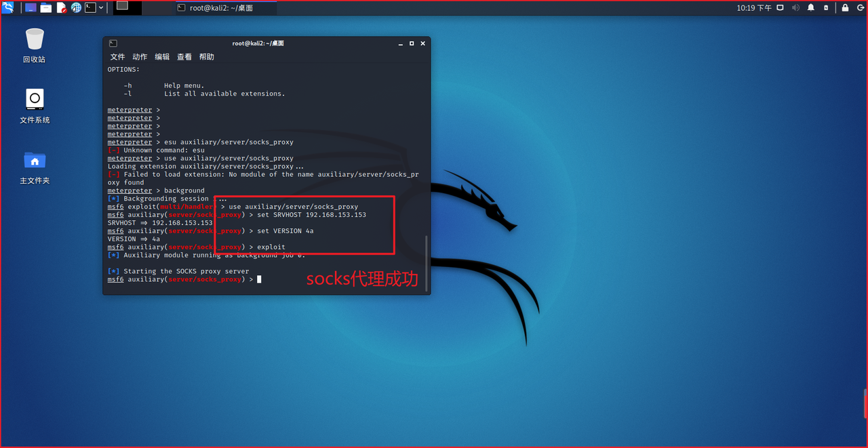The width and height of the screenshot is (868, 448).
Task: Click the network display tray icon
Action: [x=780, y=7]
